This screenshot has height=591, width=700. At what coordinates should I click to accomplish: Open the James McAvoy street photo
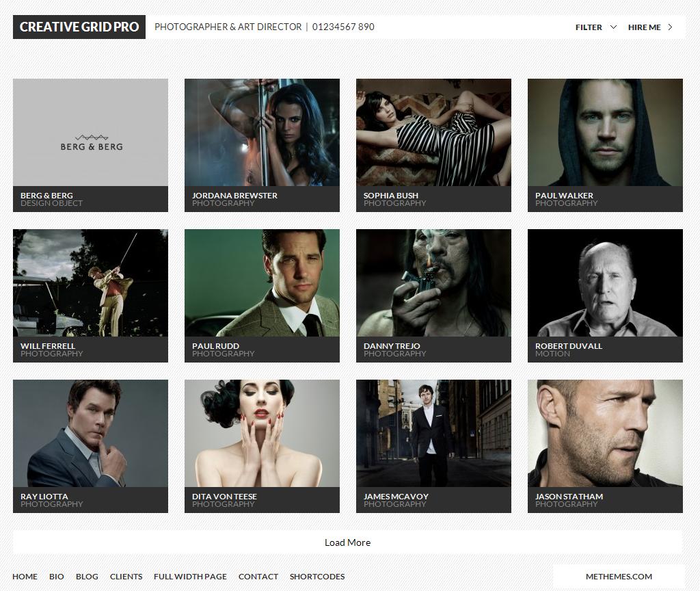433,433
